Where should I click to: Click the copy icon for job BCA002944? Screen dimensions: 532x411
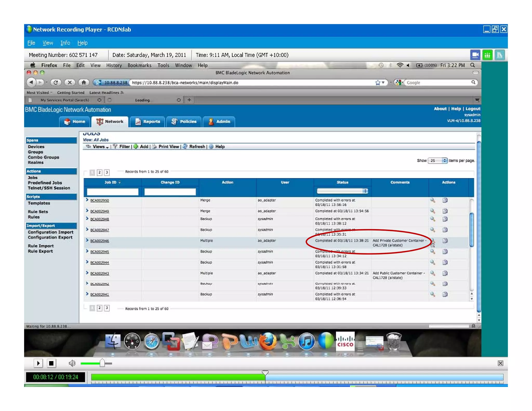pos(445,262)
